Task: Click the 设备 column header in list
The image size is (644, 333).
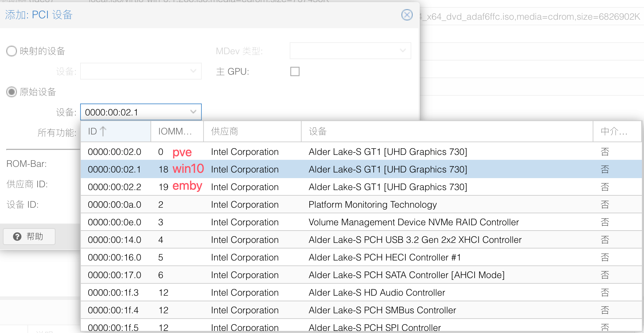Action: tap(446, 131)
